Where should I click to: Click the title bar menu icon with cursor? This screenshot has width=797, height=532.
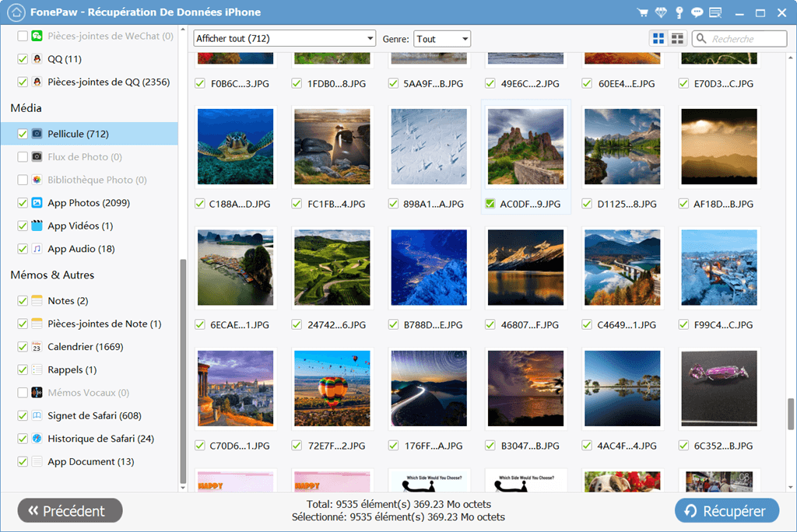(x=716, y=12)
